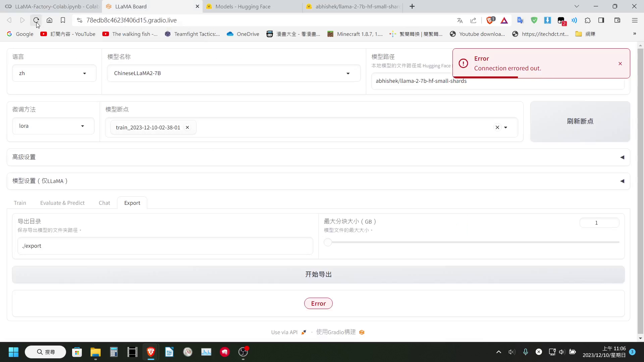
Task: Open the browser hamburger menu
Action: [x=635, y=20]
